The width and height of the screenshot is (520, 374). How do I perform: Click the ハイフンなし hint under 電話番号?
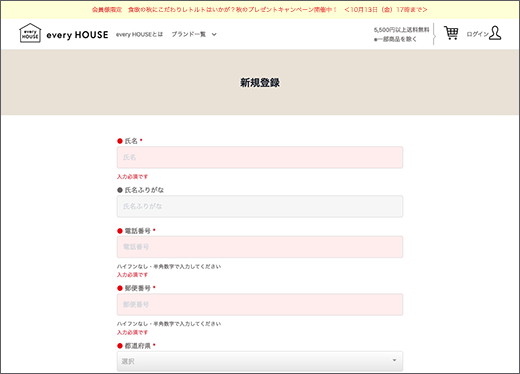pos(169,266)
